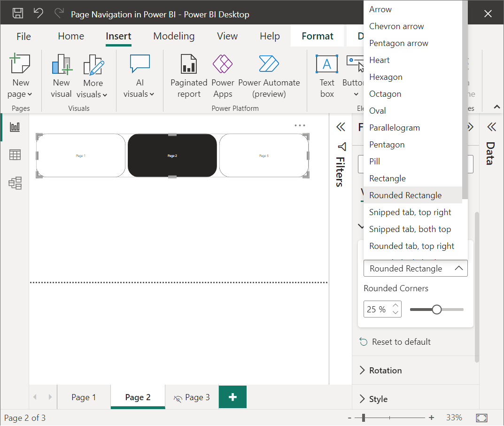
Task: Insert a Paginated report
Action: [x=188, y=76]
